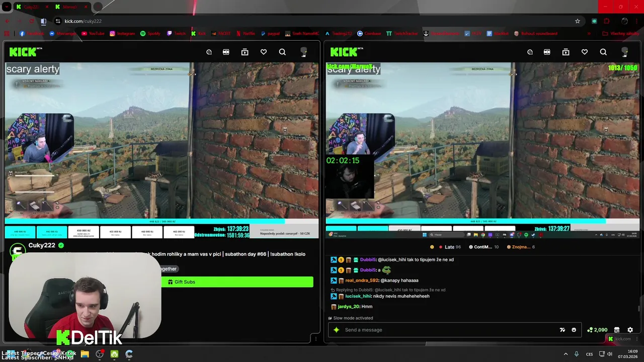Select the ContiM... 10 leaderboard entry

[x=484, y=247]
